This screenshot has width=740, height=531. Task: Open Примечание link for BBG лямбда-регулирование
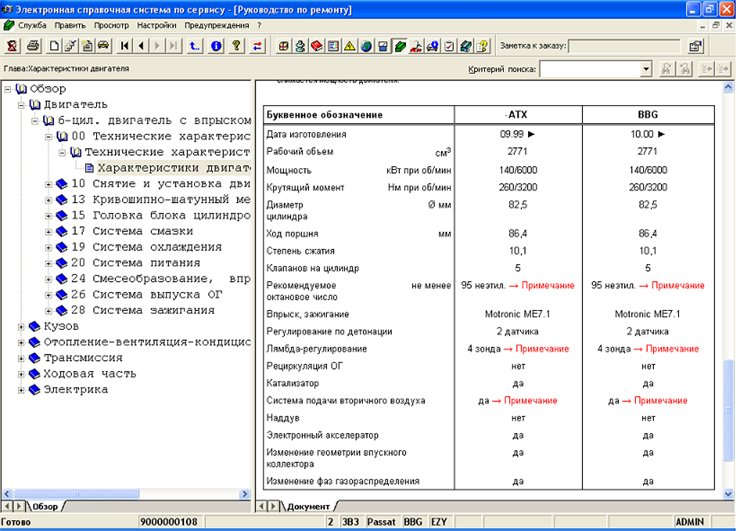point(672,348)
